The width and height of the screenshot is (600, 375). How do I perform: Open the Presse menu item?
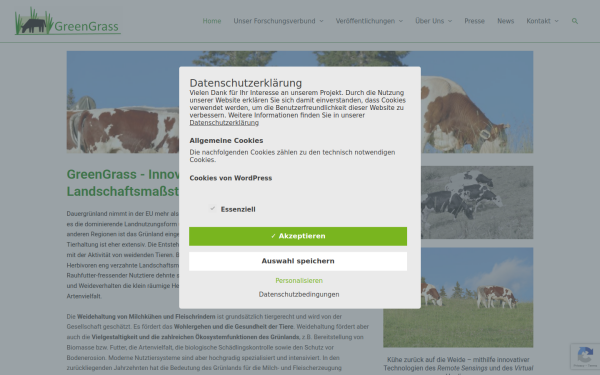tap(474, 21)
